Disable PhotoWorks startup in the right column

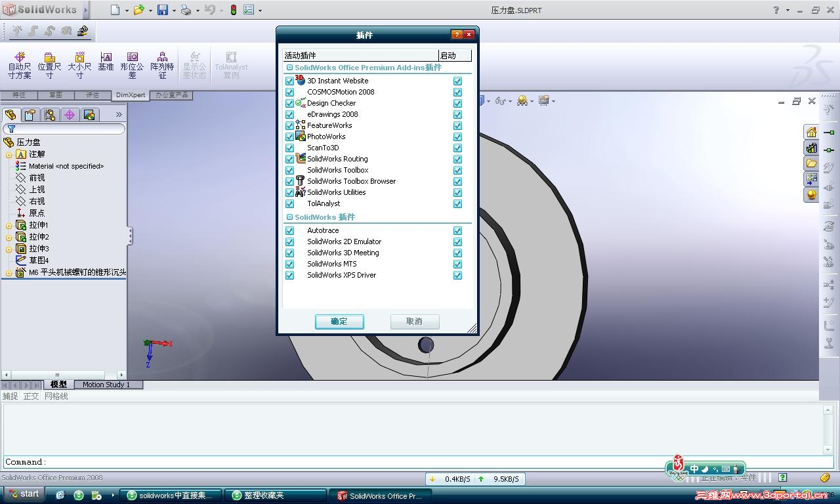tap(457, 136)
